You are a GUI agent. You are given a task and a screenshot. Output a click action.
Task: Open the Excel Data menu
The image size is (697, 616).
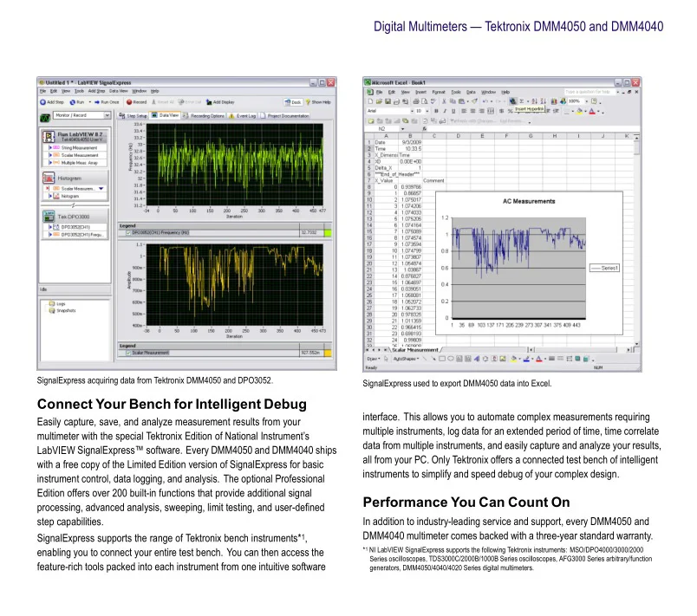[x=471, y=91]
